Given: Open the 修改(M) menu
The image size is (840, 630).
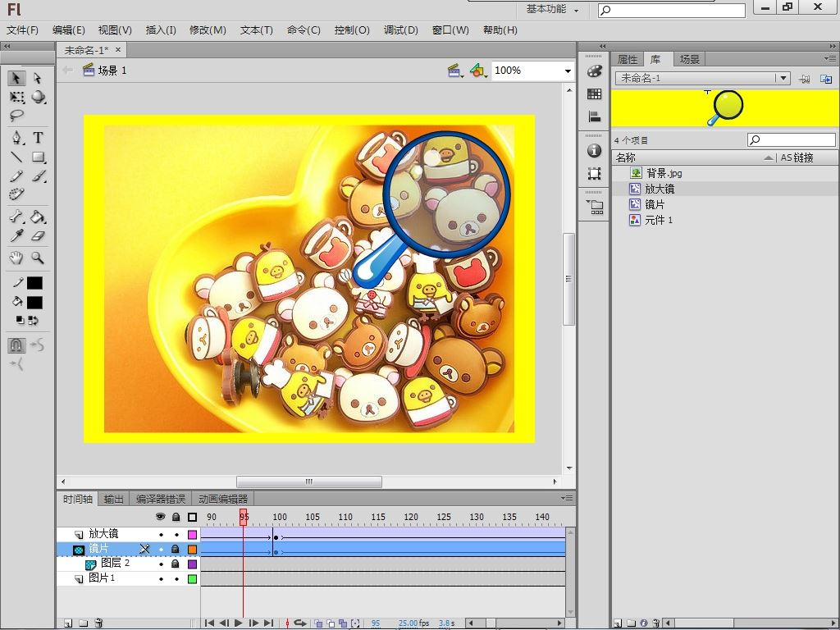Looking at the screenshot, I should 208,30.
